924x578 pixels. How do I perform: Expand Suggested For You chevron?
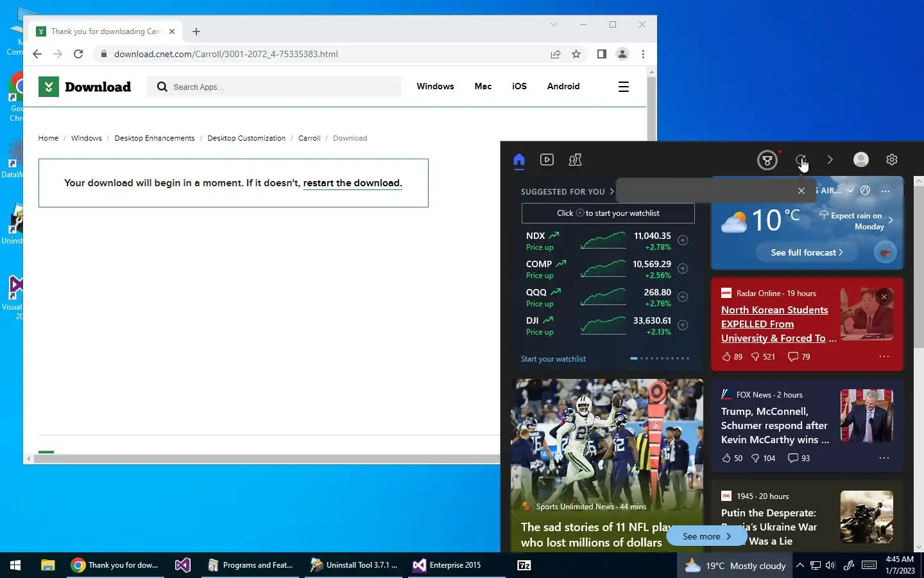click(x=612, y=191)
